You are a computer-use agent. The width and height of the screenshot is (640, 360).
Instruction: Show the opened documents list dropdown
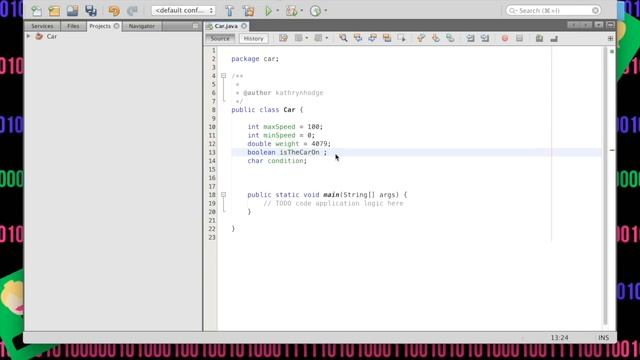coord(598,25)
